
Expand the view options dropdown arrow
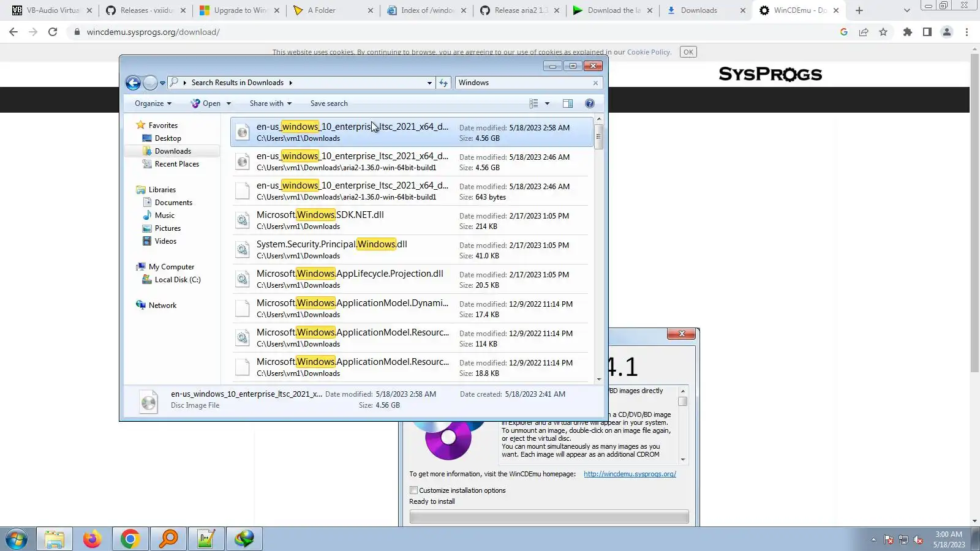(x=547, y=103)
